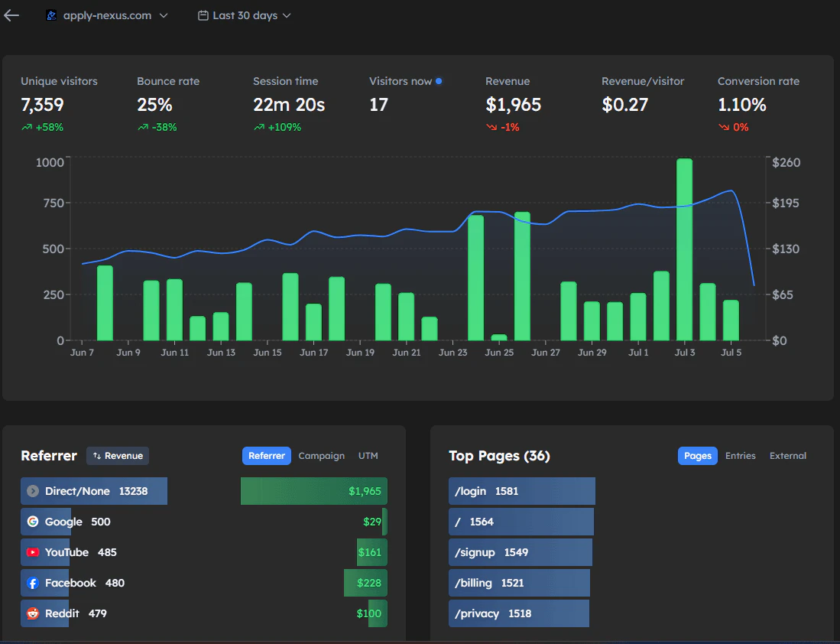This screenshot has height=644, width=840.
Task: Open the apply-nexus.com site selector dropdown
Action: click(107, 15)
